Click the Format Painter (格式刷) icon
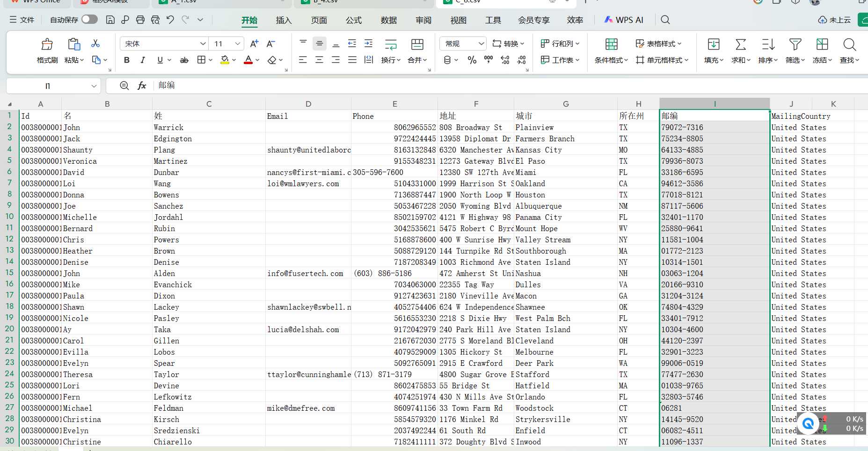Screen dimensions: 868x451 47,44
